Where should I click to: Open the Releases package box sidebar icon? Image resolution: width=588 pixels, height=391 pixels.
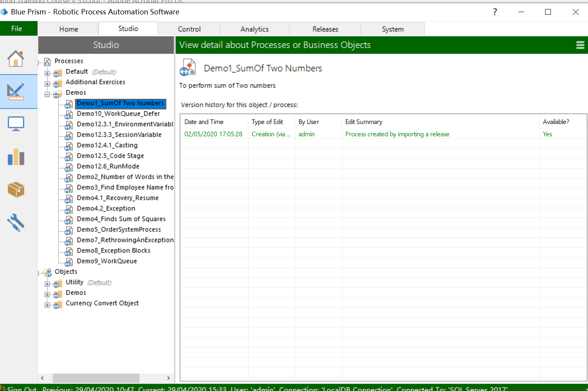(x=16, y=190)
